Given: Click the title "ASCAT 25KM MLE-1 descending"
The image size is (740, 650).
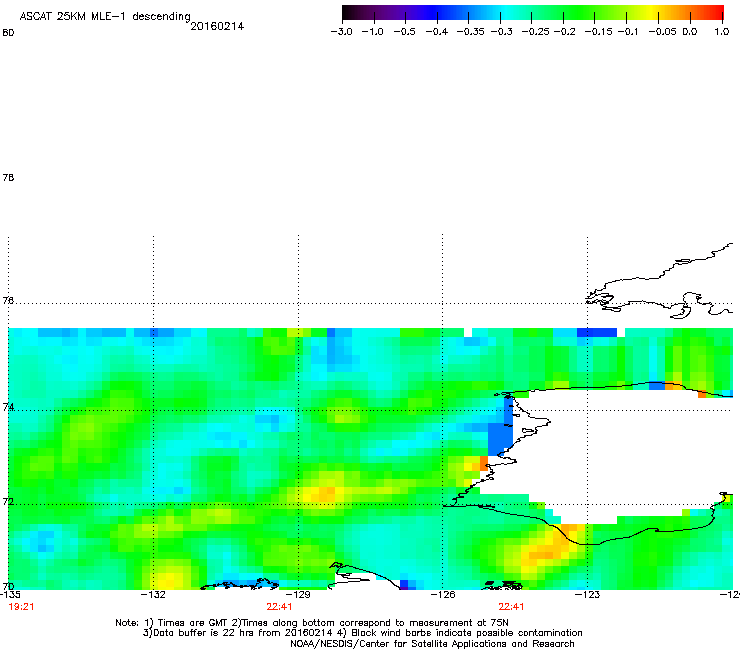Looking at the screenshot, I should coord(105,17).
